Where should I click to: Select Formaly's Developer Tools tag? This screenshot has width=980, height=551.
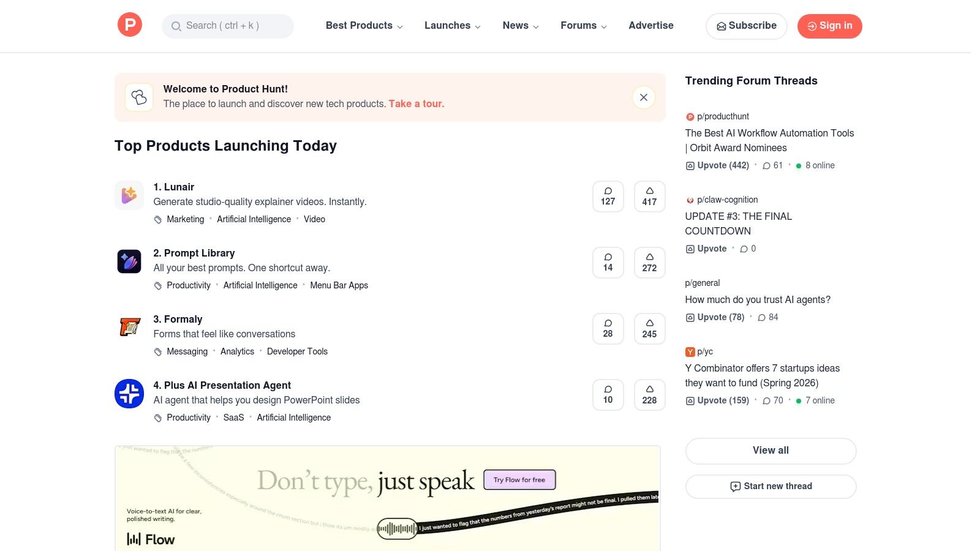[x=298, y=351]
